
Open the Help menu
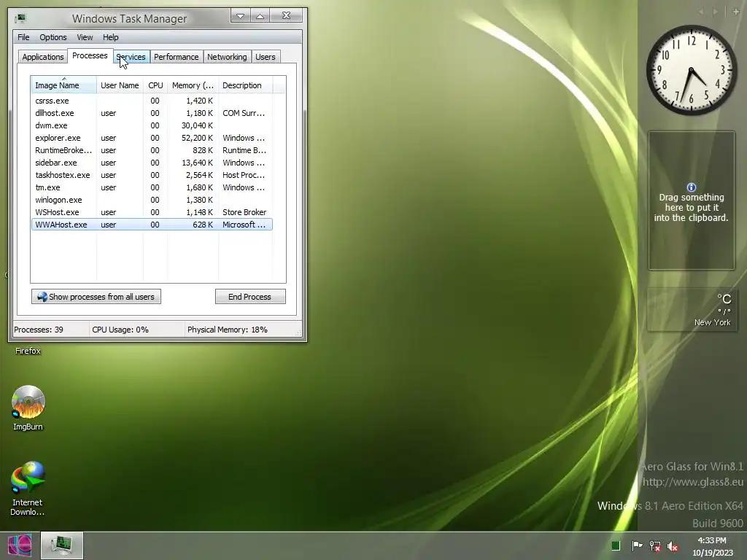click(111, 37)
